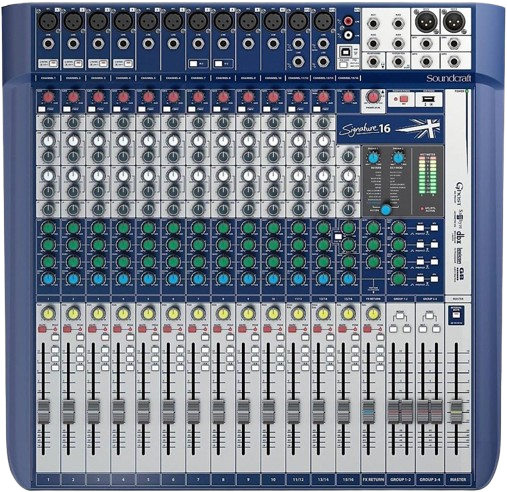Click channel 7 top green aux knob
The width and height of the screenshot is (507, 492).
click(x=198, y=228)
